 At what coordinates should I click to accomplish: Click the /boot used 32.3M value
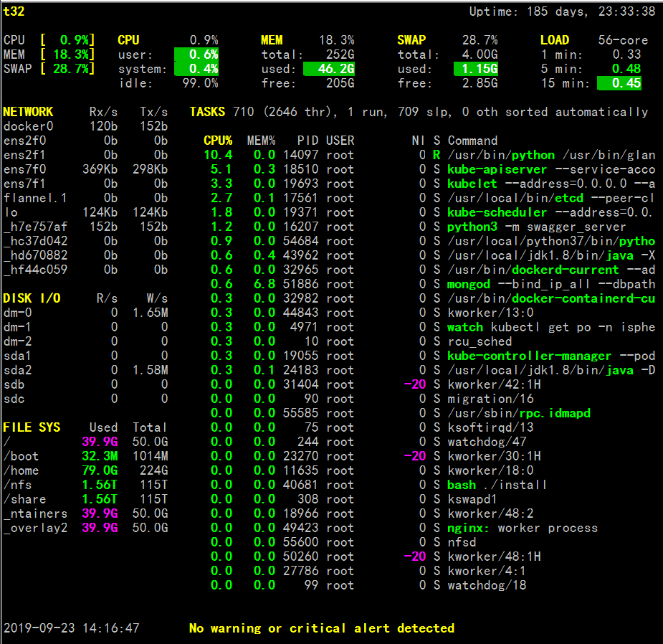[100, 456]
